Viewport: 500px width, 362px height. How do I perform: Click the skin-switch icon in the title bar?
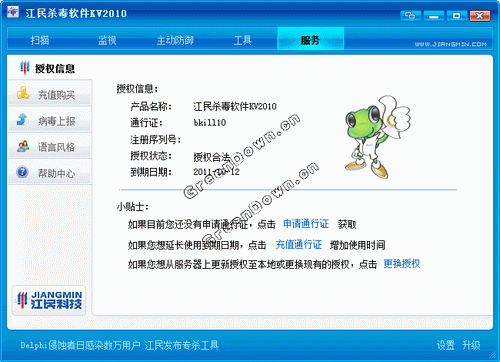[x=410, y=16]
